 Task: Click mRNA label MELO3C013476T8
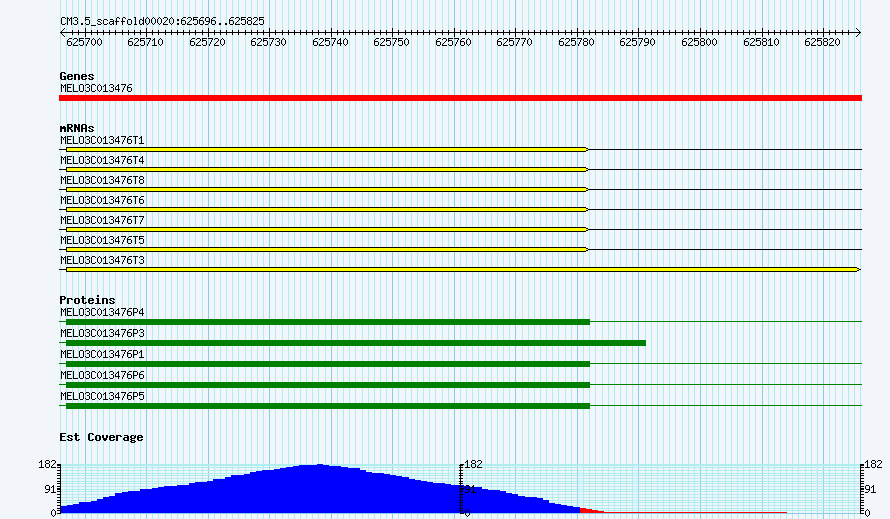102,180
